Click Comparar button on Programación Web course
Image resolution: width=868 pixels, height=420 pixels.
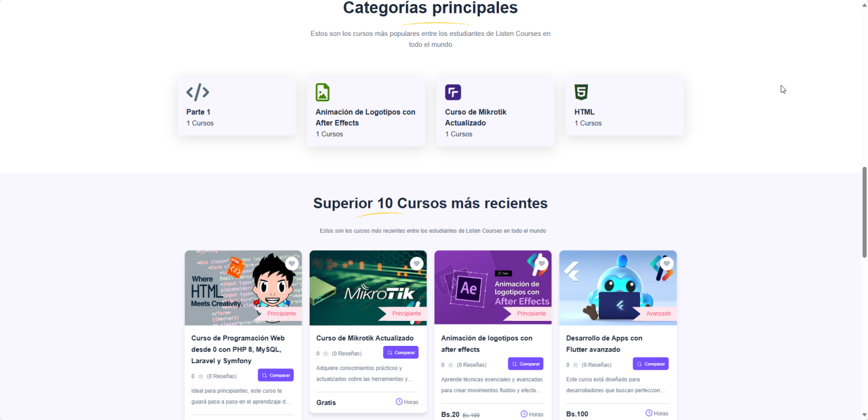click(276, 375)
